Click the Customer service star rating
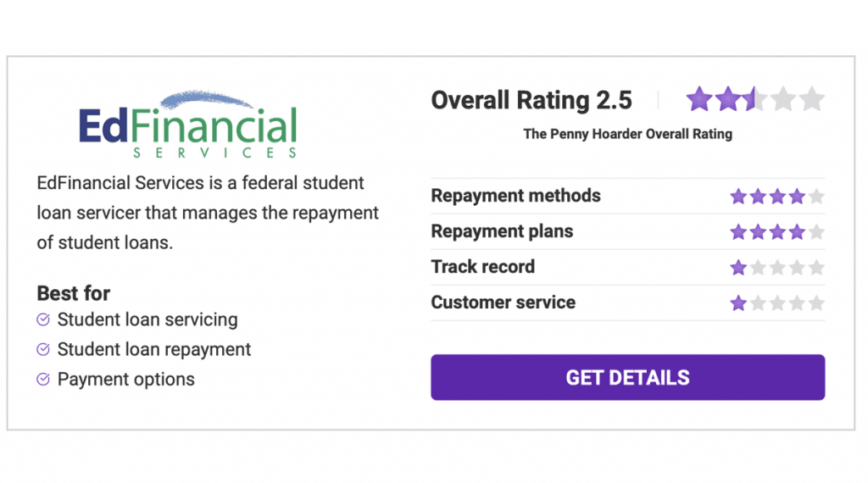The height and width of the screenshot is (483, 868). (x=776, y=303)
